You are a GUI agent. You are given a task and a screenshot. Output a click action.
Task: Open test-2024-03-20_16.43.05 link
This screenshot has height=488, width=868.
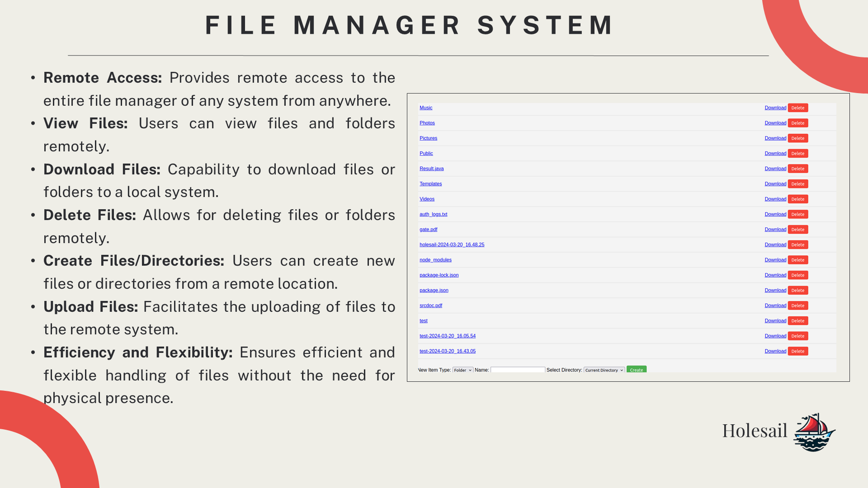pos(448,351)
